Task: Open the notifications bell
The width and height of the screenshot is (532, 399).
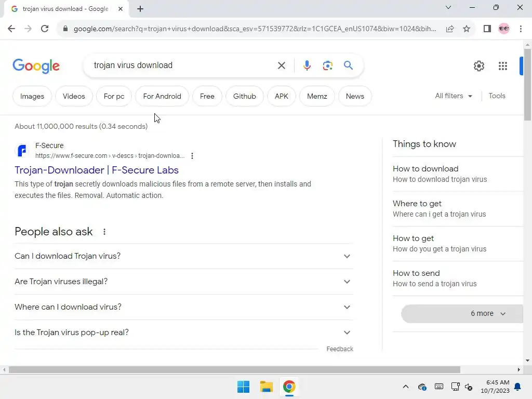Action: click(518, 387)
